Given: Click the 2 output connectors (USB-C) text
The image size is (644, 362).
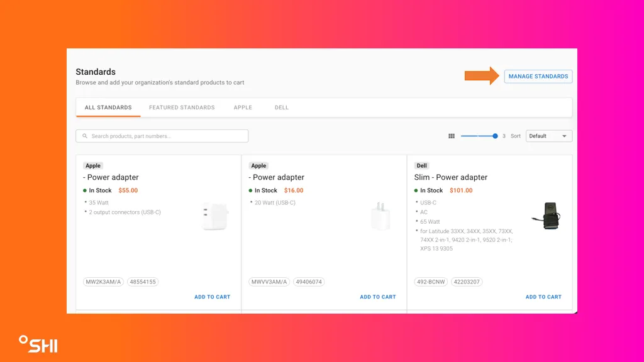Looking at the screenshot, I should (125, 212).
